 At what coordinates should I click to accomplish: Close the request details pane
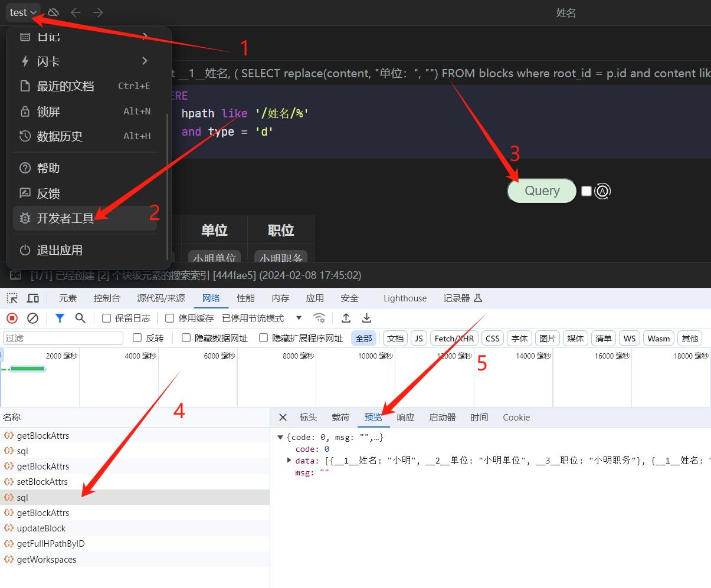[x=283, y=417]
